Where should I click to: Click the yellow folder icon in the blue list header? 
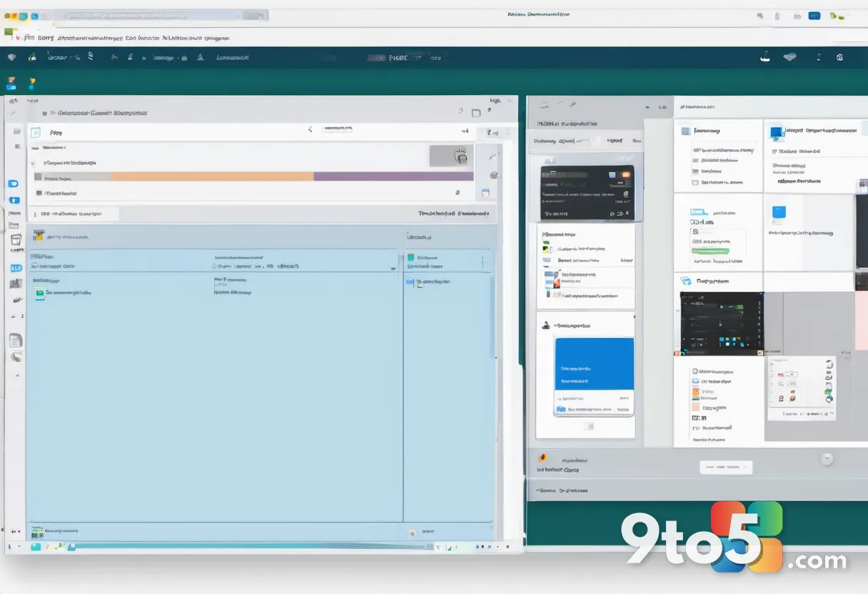[x=39, y=235]
